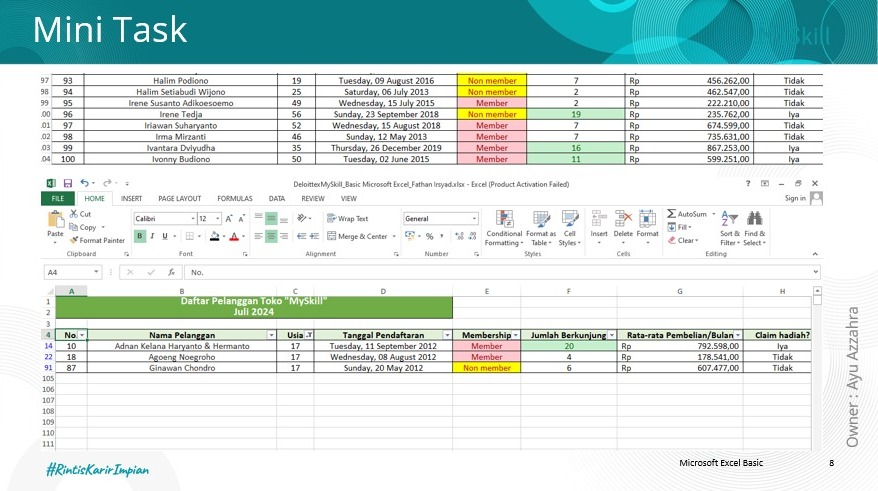Decrease font size with the small A icon
The height and width of the screenshot is (491, 878).
(x=242, y=218)
